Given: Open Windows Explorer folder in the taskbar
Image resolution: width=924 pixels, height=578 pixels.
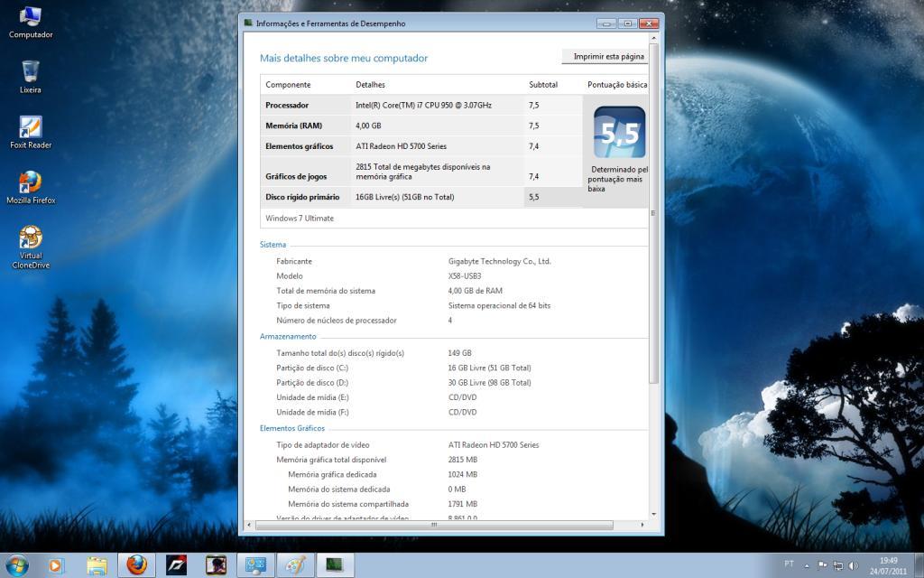Looking at the screenshot, I should tap(97, 565).
